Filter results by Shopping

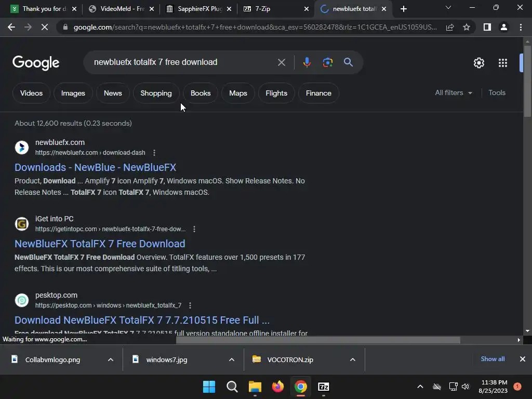click(156, 93)
